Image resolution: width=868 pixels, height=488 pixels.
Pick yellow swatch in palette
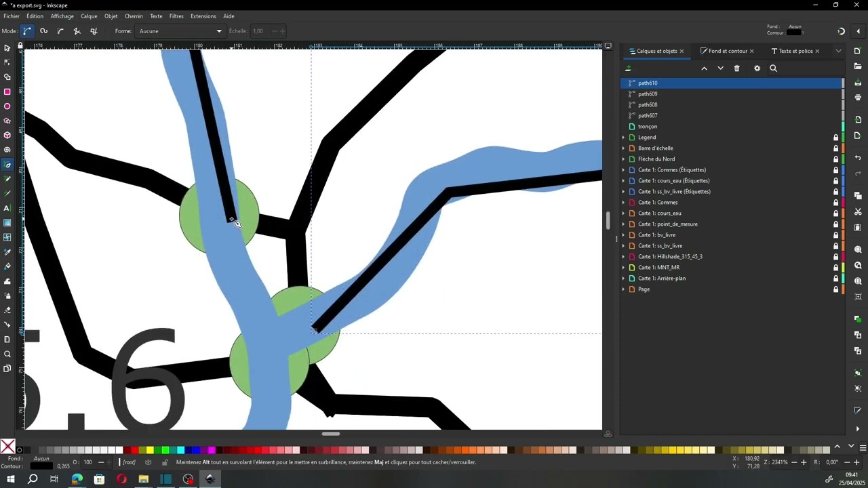pos(150,450)
